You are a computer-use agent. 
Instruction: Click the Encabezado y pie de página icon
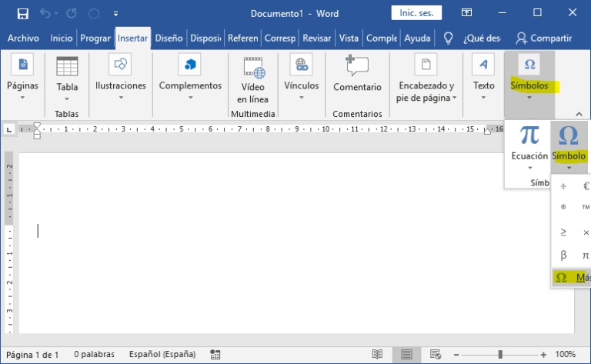(x=426, y=65)
